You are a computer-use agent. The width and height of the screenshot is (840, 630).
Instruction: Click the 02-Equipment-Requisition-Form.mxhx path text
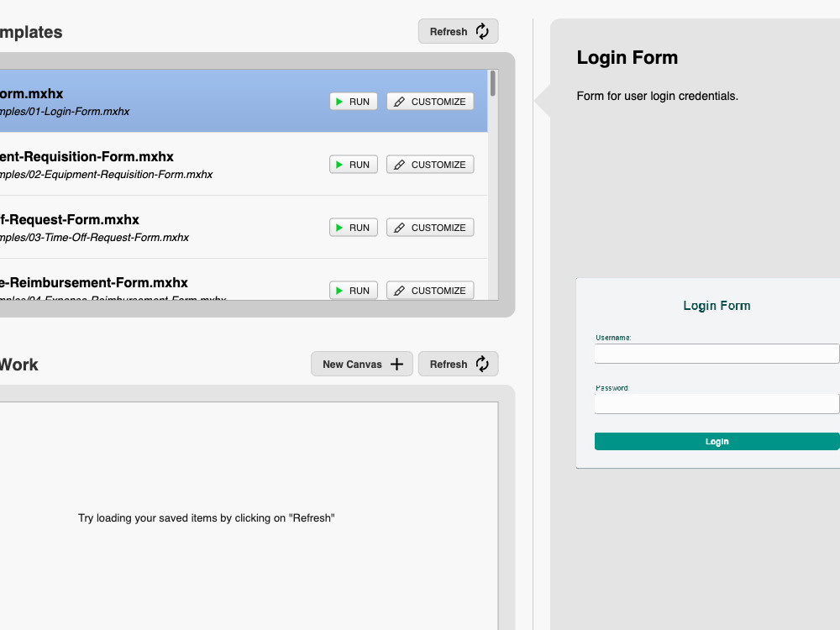106,175
